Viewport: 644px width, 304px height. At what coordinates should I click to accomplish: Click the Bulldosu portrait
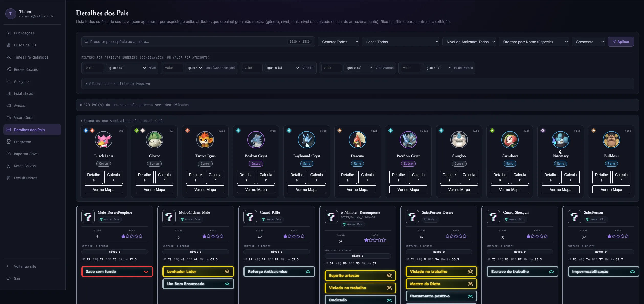(x=611, y=140)
